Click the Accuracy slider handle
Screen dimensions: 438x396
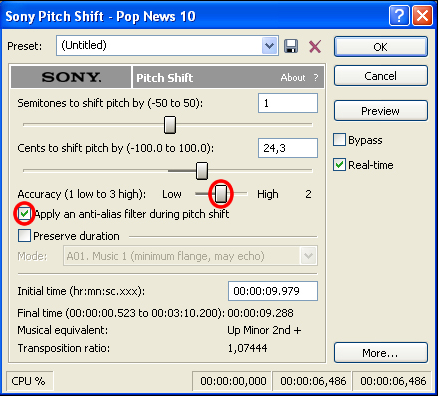(x=221, y=194)
